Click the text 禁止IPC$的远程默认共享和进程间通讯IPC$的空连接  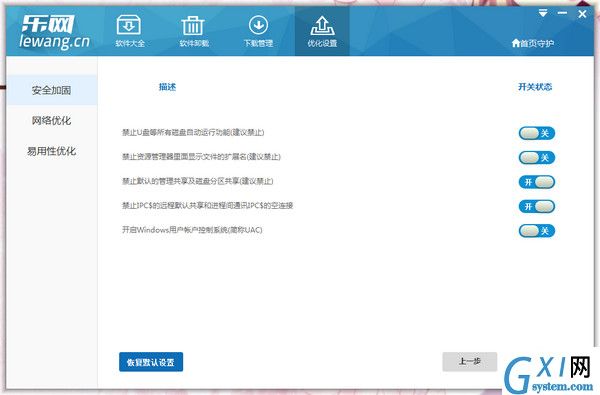[207, 206]
